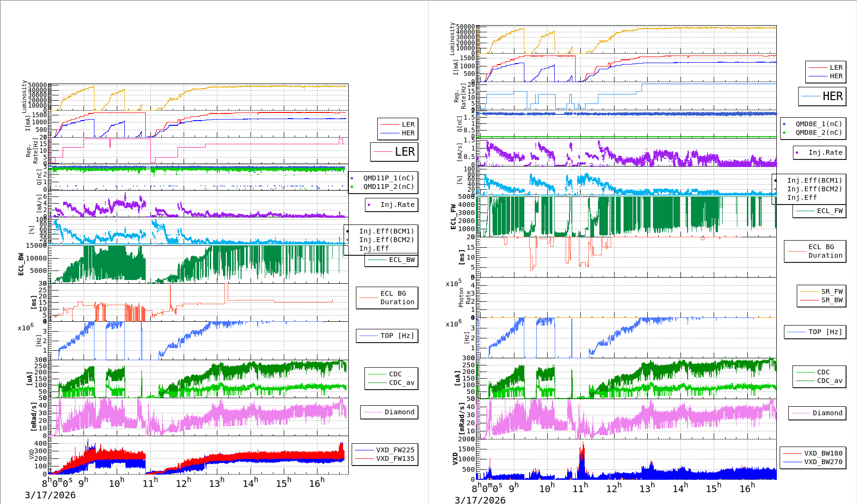Click the 14h tick on right time axis

pos(680,488)
